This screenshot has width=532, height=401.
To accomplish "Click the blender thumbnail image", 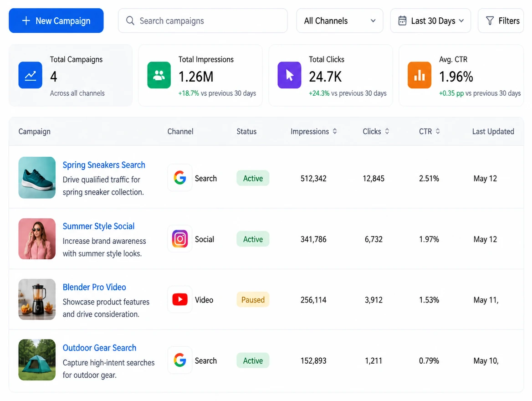I will pyautogui.click(x=37, y=299).
